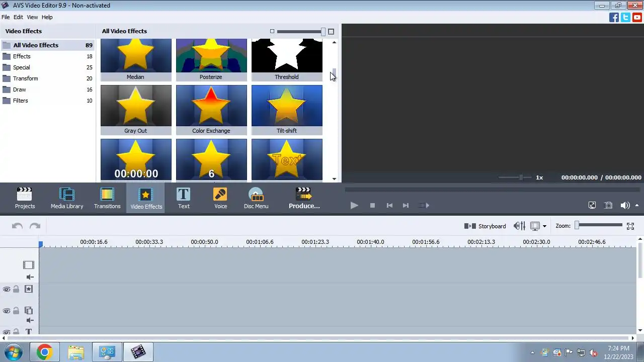Click the small thumbnails size icon
The width and height of the screenshot is (644, 362).
[272, 31]
